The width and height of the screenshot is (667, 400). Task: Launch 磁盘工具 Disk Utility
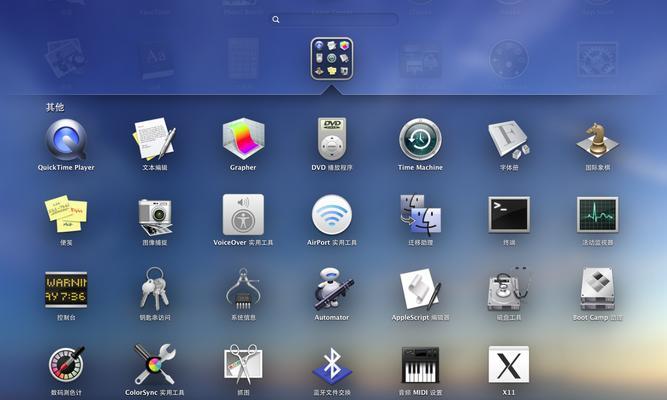point(509,289)
